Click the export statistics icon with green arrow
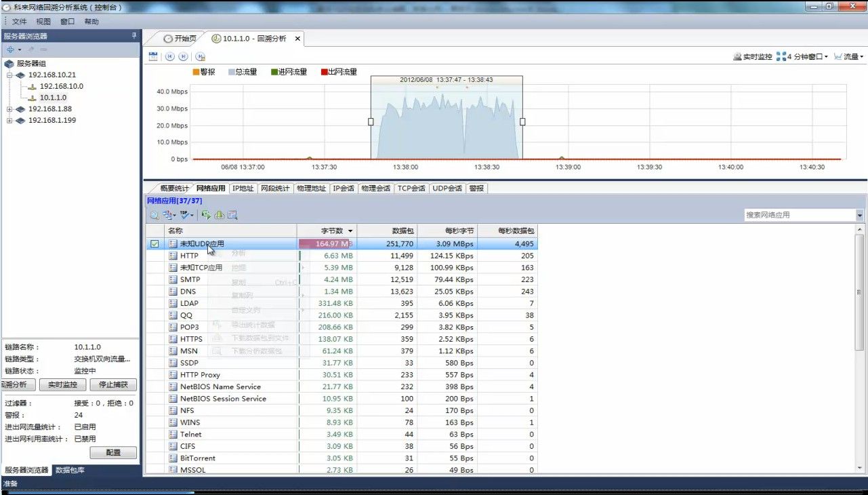868x495 pixels. (x=206, y=215)
